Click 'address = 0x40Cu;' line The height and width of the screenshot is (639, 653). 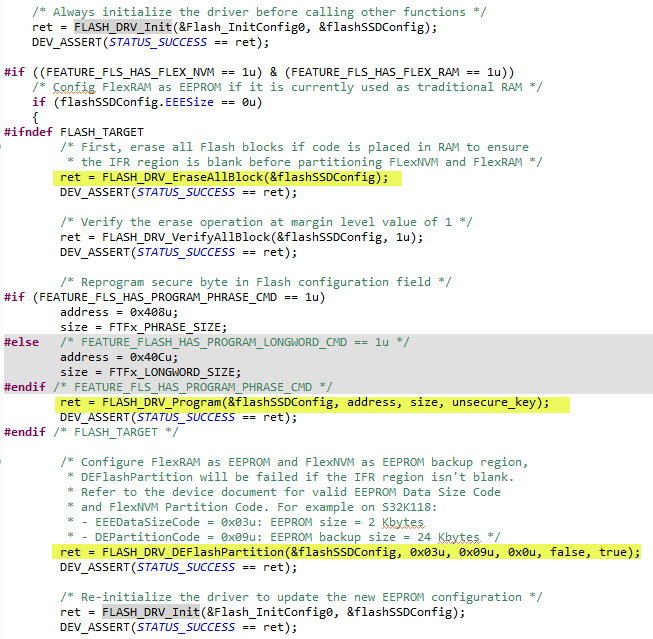coord(119,357)
